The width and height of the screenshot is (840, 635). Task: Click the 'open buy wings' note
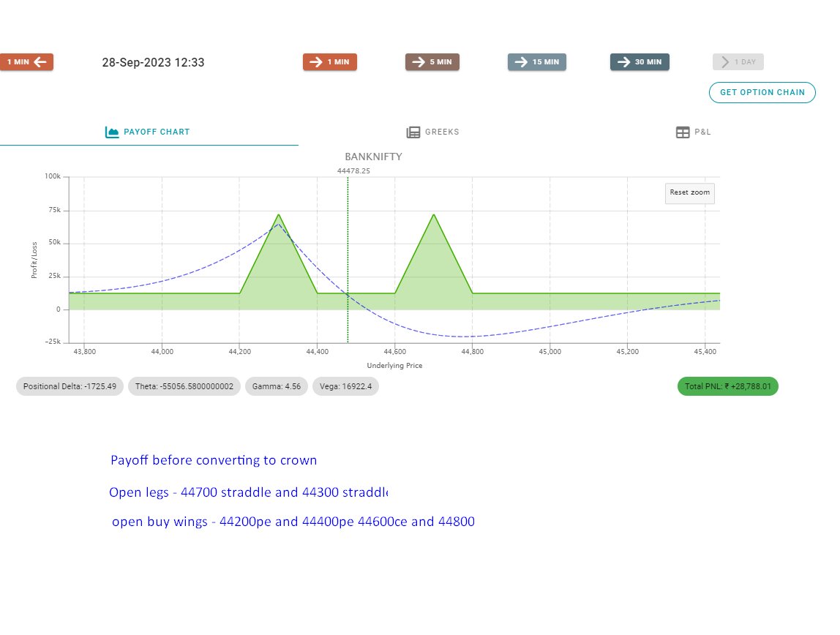(293, 522)
